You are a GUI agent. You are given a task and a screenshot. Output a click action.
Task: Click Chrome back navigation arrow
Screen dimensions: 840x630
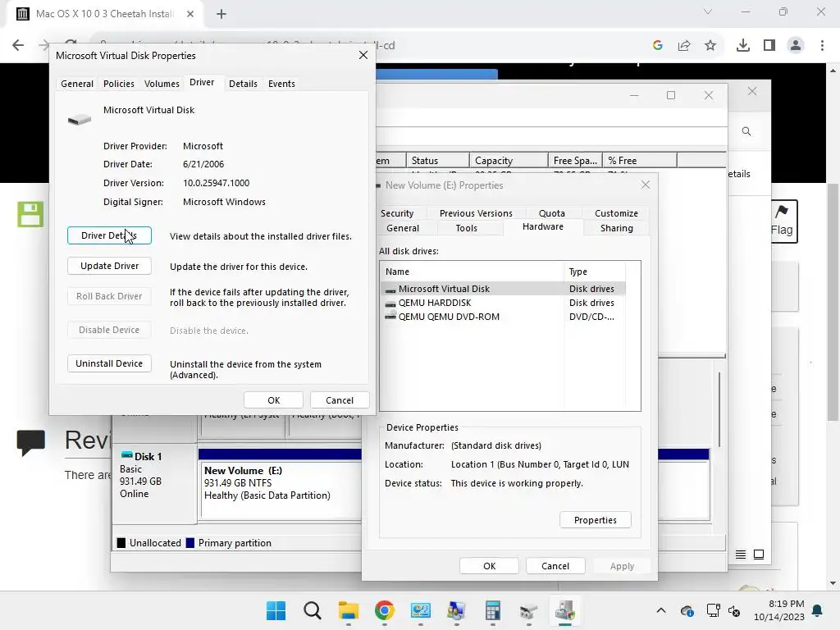pos(18,45)
